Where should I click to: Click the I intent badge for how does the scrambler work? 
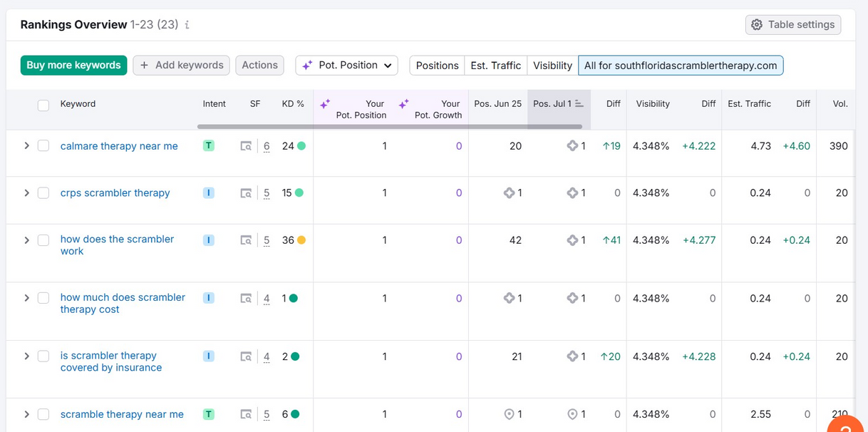(x=209, y=240)
